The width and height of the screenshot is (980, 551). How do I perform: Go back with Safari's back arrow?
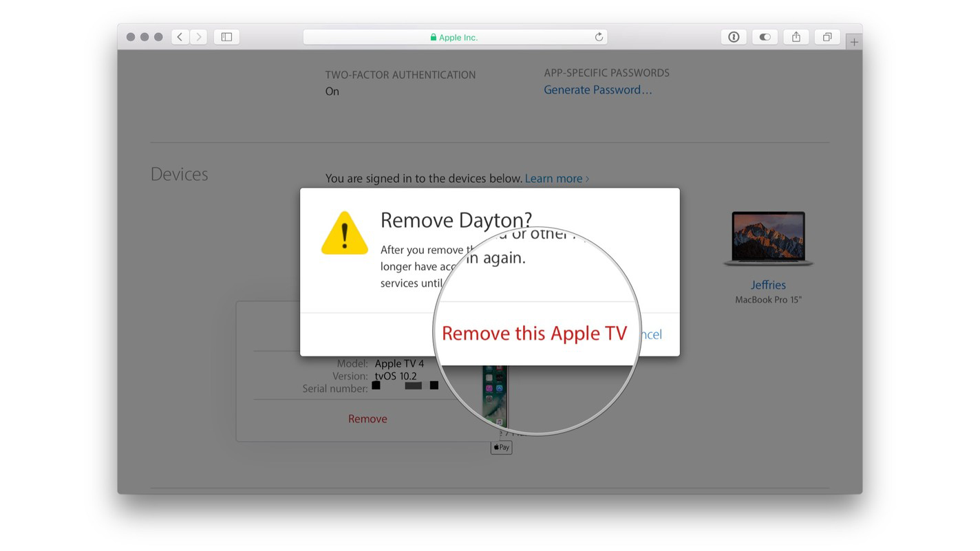[x=180, y=37]
